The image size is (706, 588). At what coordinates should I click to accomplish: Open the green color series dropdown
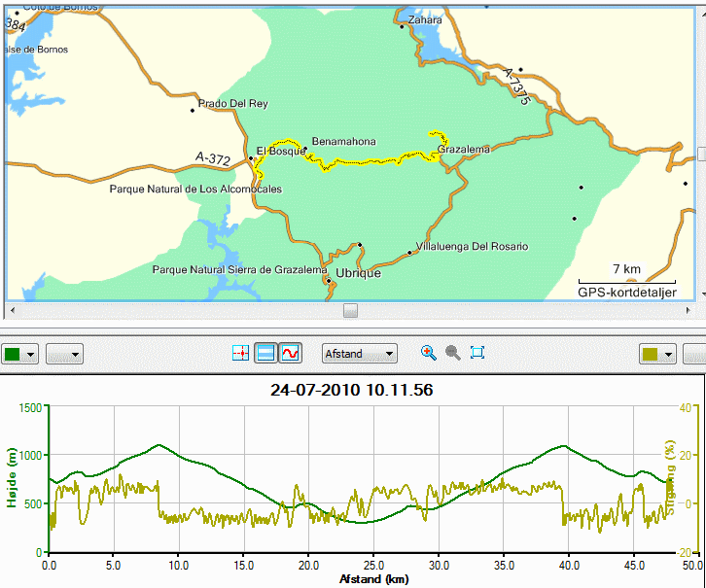(30, 355)
